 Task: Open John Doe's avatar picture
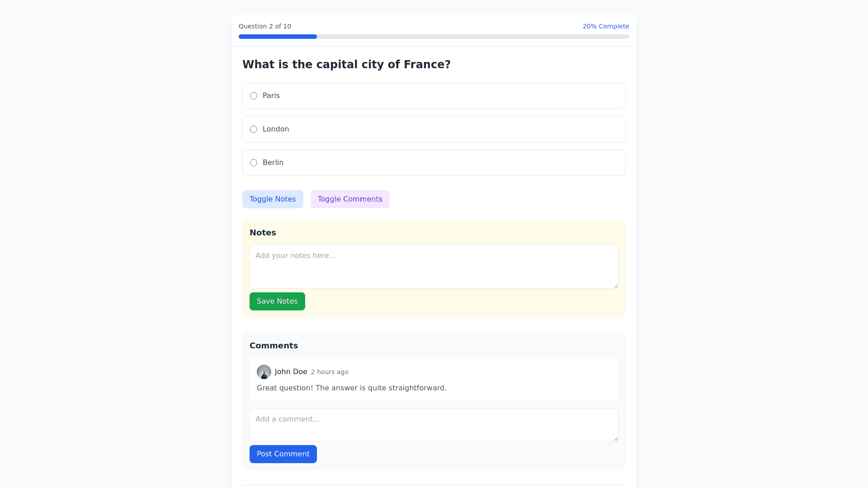264,372
